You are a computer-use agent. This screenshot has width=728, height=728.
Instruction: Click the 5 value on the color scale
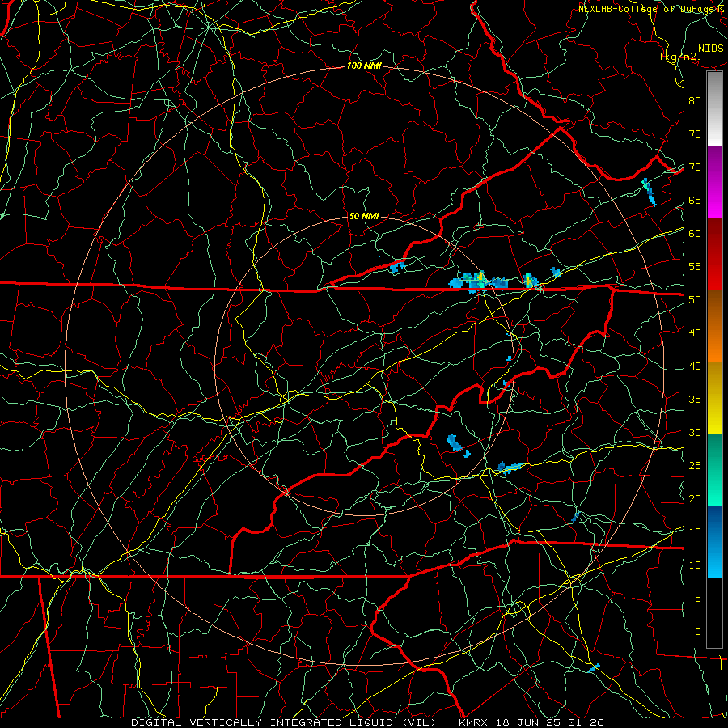click(x=698, y=599)
